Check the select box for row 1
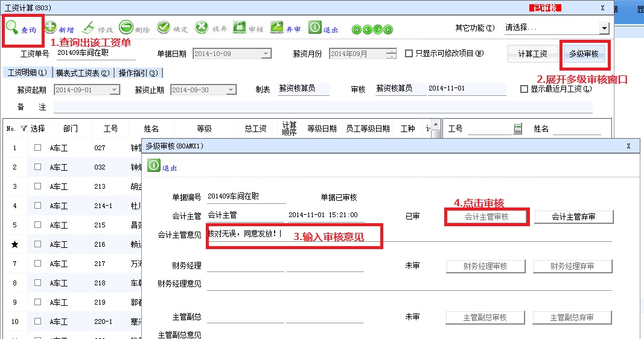Image resolution: width=644 pixels, height=339 pixels. [37, 147]
